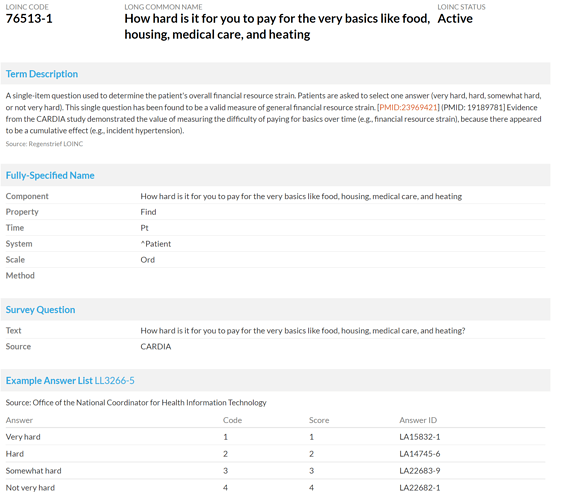This screenshot has height=500, width=563.
Task: Click the ^Patient system value
Action: (x=156, y=244)
